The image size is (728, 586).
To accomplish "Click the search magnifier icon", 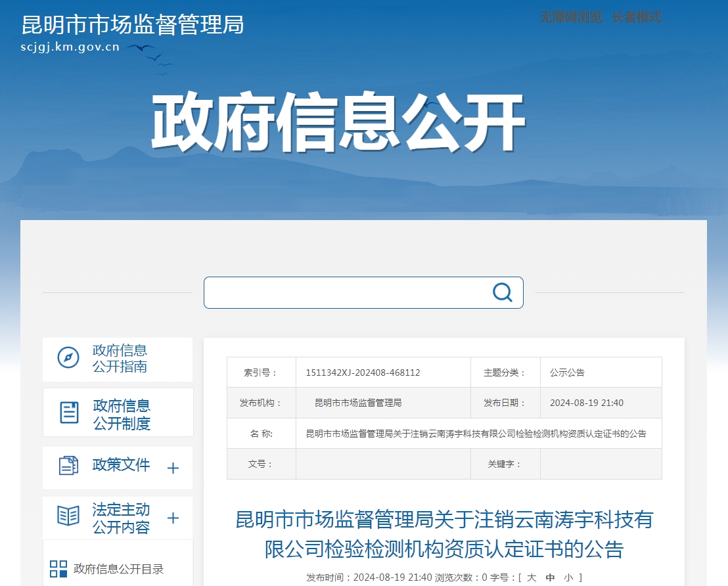I will (503, 292).
